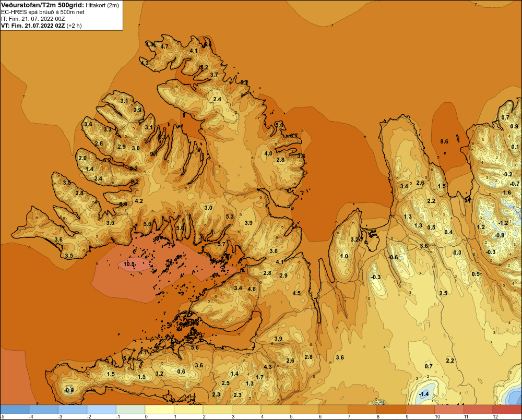Click the 10 label on the legend scale
This screenshot has height=420, width=522.
coord(437,417)
